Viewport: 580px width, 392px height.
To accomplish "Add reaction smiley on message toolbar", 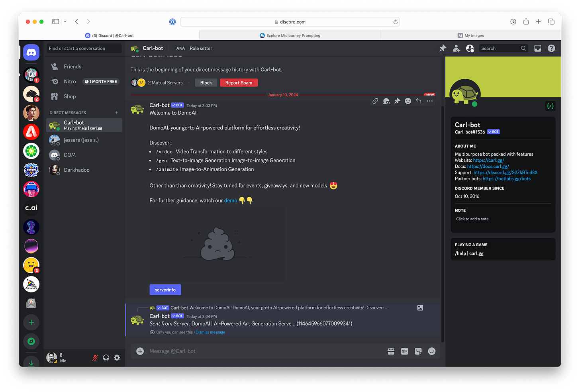I will [x=408, y=101].
